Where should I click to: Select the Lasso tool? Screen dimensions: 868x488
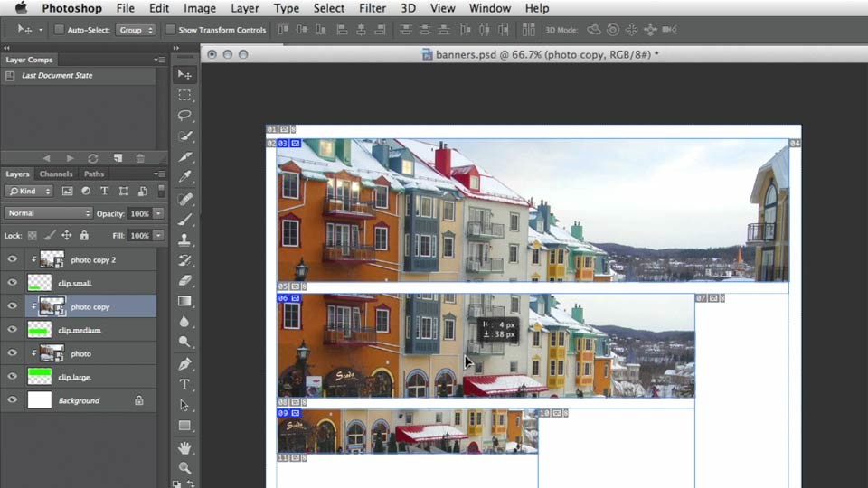184,116
